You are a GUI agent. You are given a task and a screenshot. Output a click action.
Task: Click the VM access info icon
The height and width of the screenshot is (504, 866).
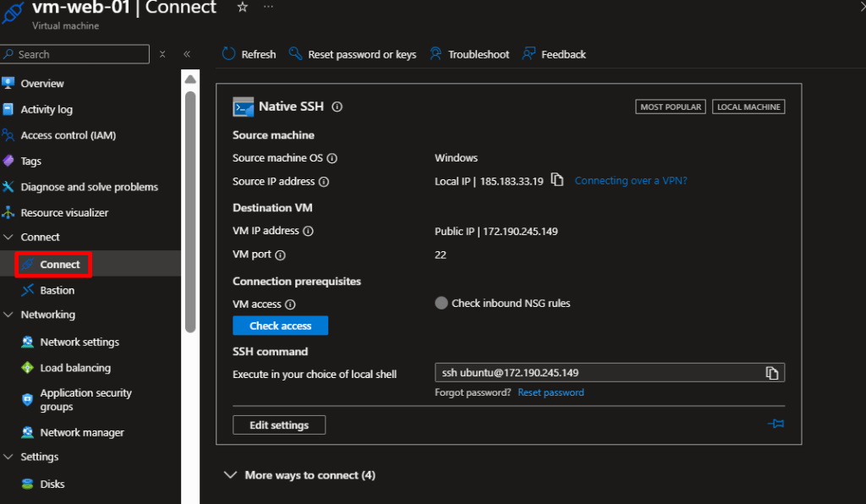[290, 304]
